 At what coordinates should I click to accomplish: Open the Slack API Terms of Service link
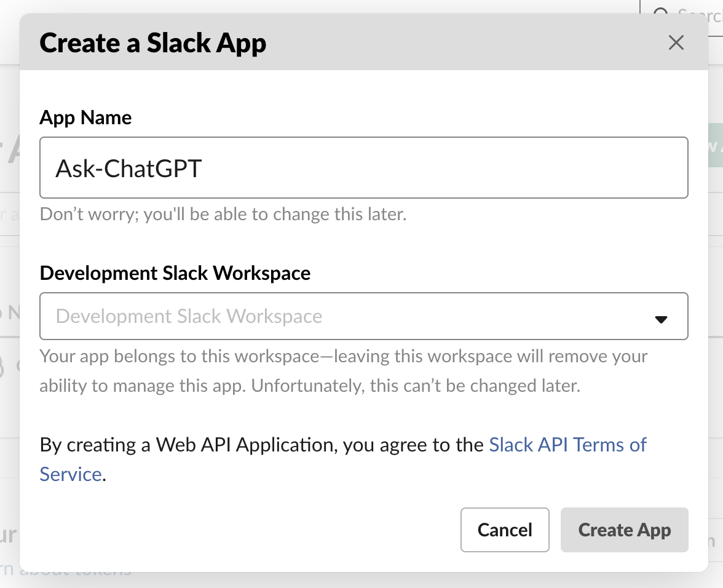point(567,445)
